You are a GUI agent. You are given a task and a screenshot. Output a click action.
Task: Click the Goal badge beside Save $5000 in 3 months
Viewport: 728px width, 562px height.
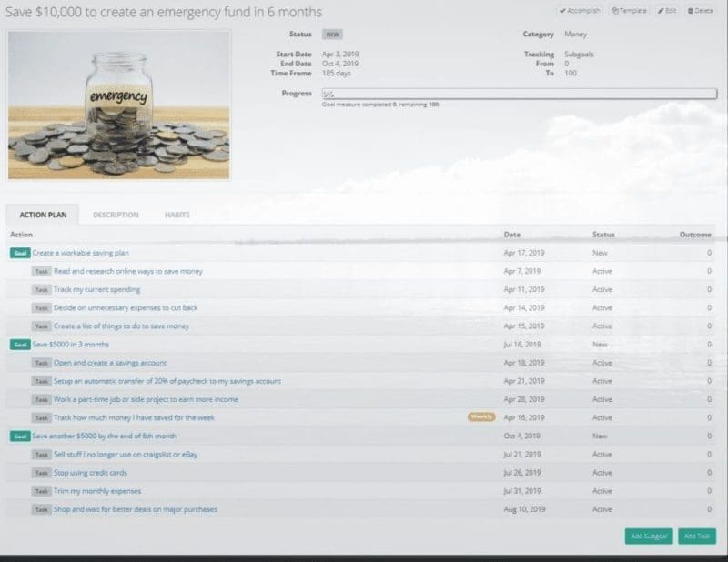[x=20, y=345]
